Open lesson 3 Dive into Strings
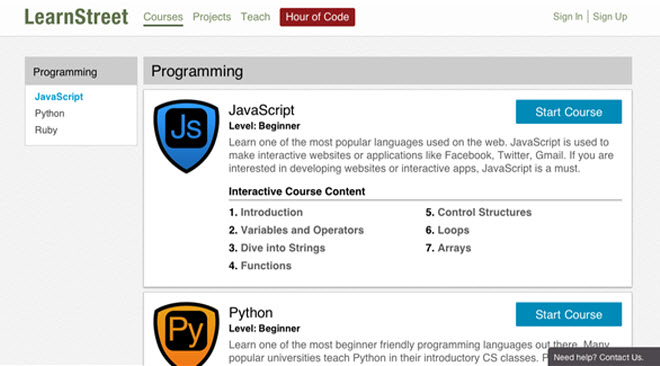Screen dimensions: 660x366 (277, 248)
